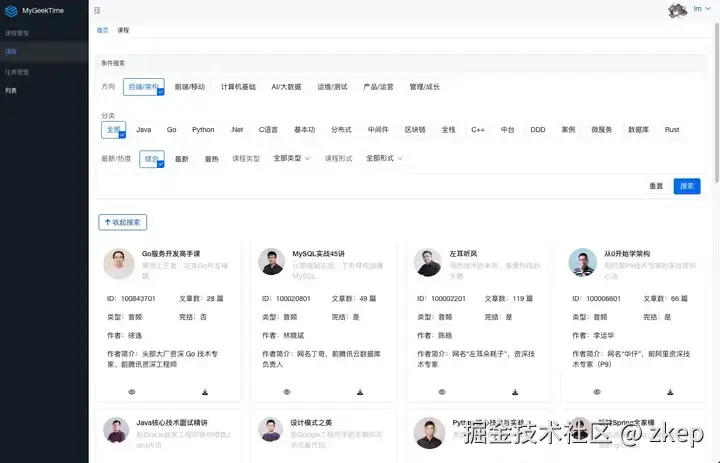Download icon on MySQL实战45讲 card
Viewport: 720px width, 463px height.
click(x=360, y=392)
